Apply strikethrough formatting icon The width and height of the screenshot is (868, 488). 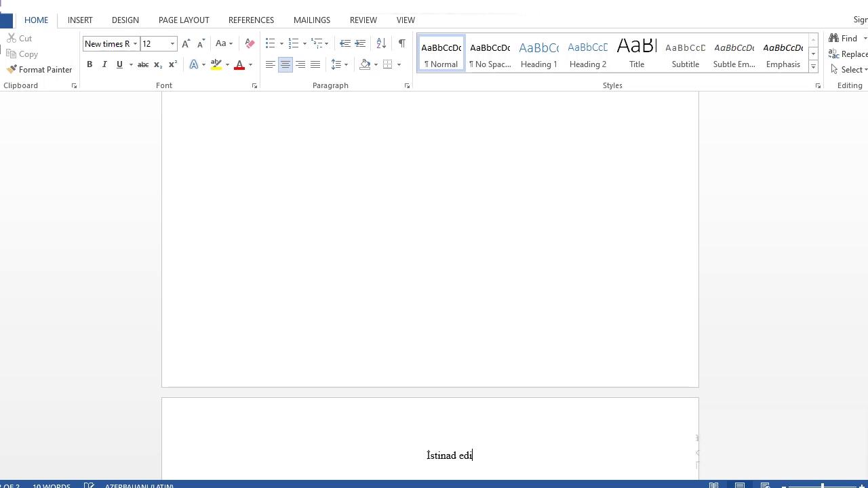click(143, 64)
